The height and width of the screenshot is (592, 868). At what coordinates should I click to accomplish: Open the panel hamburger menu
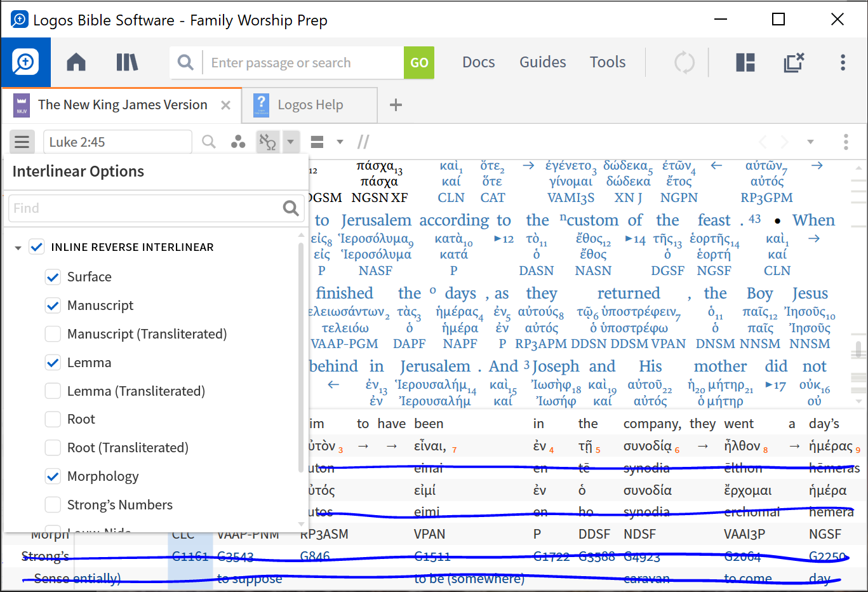coord(22,142)
